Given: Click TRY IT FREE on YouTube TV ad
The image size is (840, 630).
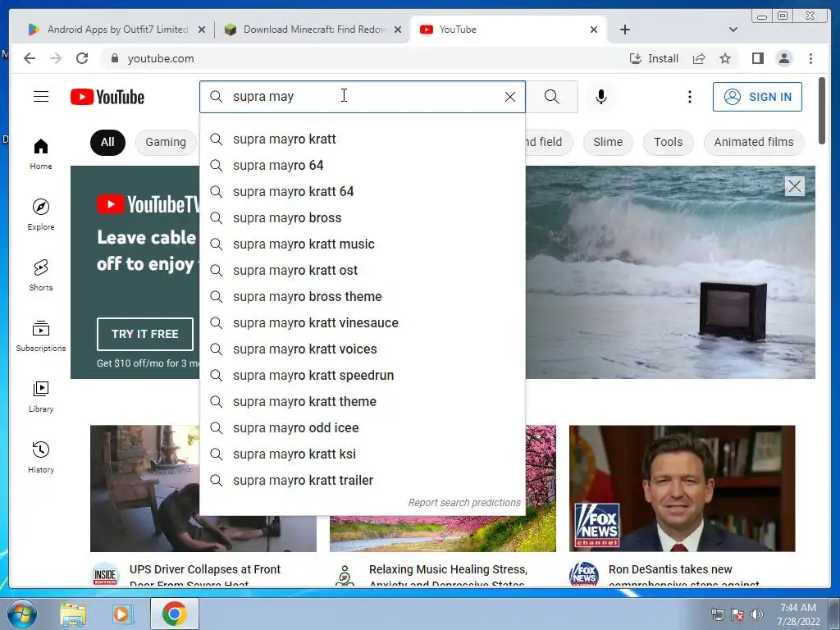Looking at the screenshot, I should pyautogui.click(x=145, y=334).
